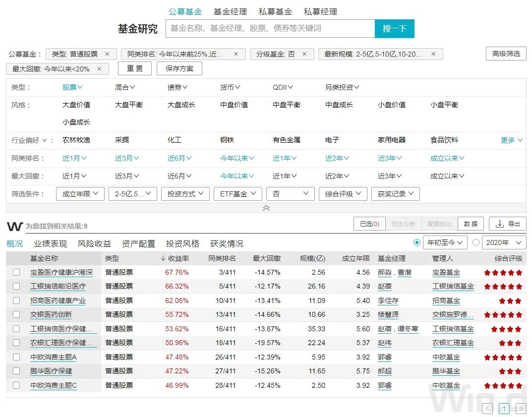The height and width of the screenshot is (417, 532).
Task: Sort by 收益率 column arrow
Action: pos(163,258)
